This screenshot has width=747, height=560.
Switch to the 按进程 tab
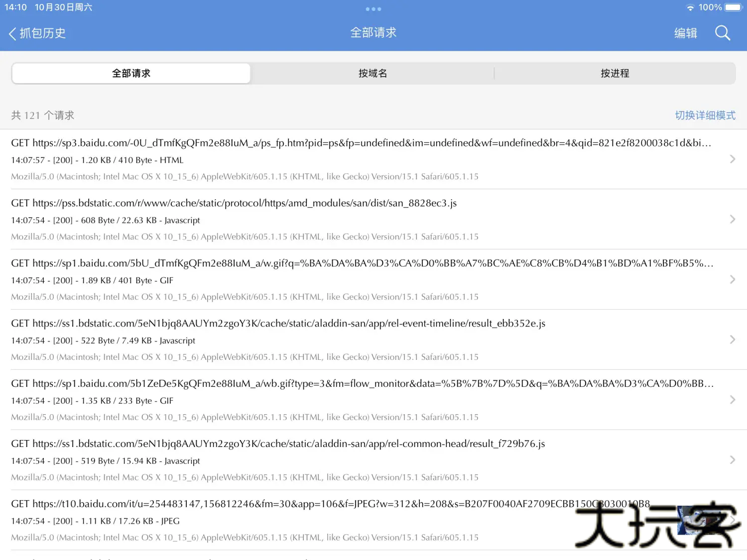tap(615, 73)
